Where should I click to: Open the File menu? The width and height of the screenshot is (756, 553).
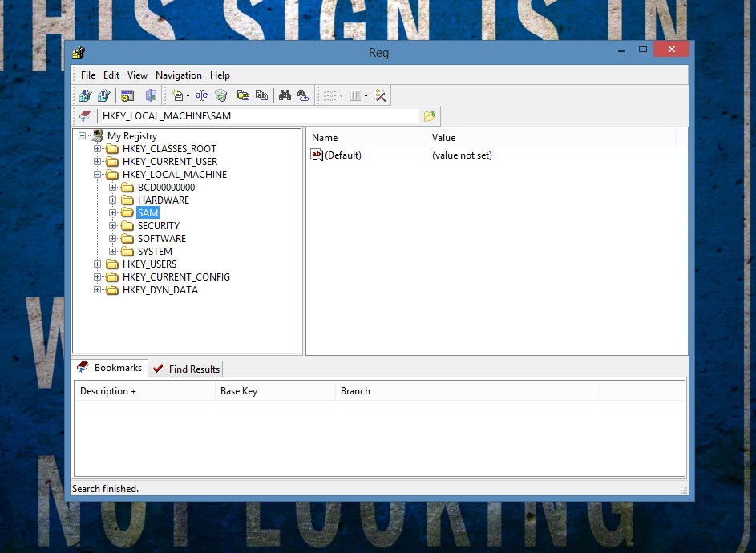point(88,75)
